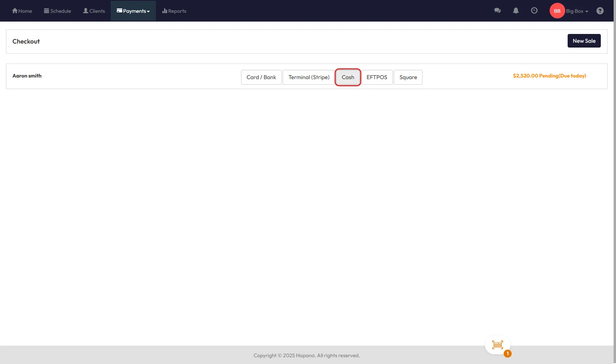Go to Home in the navbar
The width and height of the screenshot is (616, 364).
(x=22, y=11)
